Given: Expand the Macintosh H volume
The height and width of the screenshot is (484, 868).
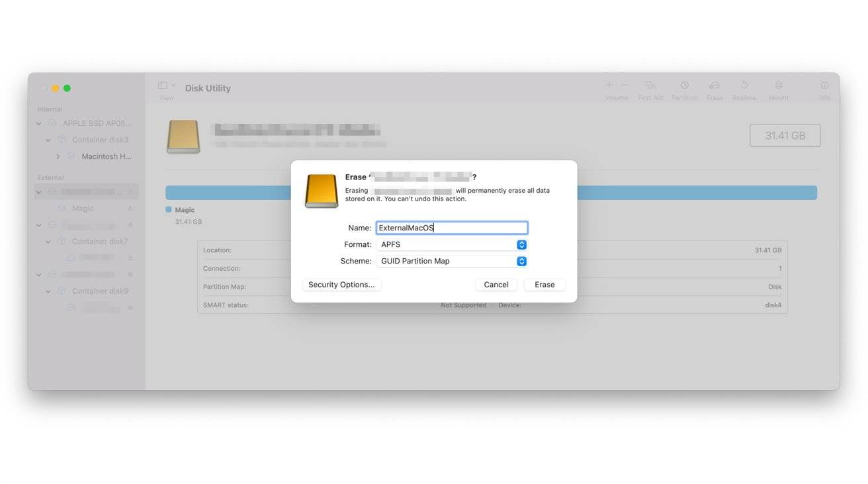Looking at the screenshot, I should (58, 156).
